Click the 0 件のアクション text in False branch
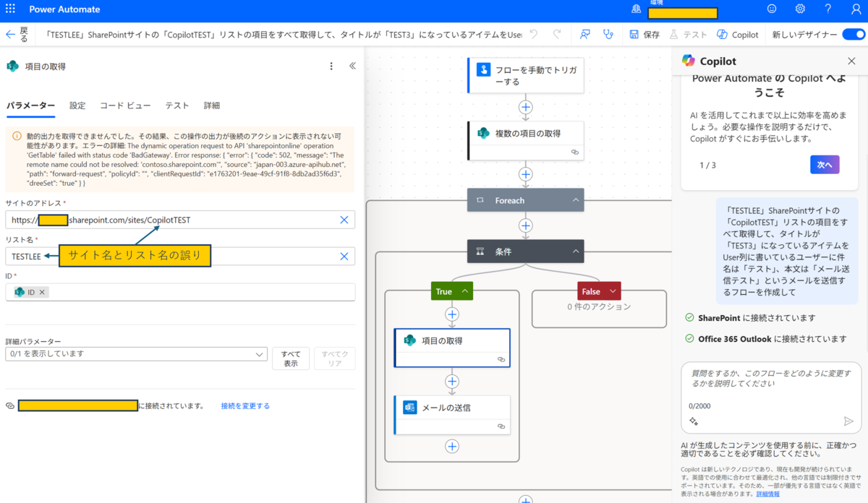 pyautogui.click(x=599, y=306)
